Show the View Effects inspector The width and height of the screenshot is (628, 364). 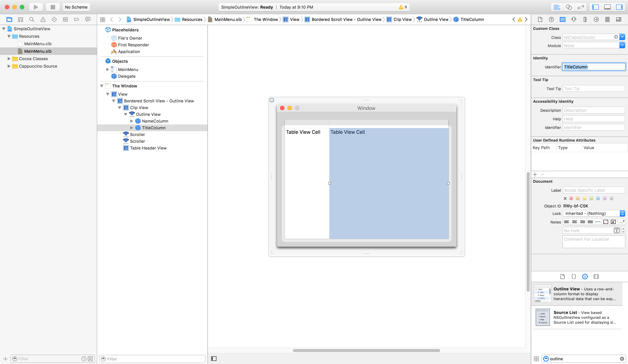618,19
